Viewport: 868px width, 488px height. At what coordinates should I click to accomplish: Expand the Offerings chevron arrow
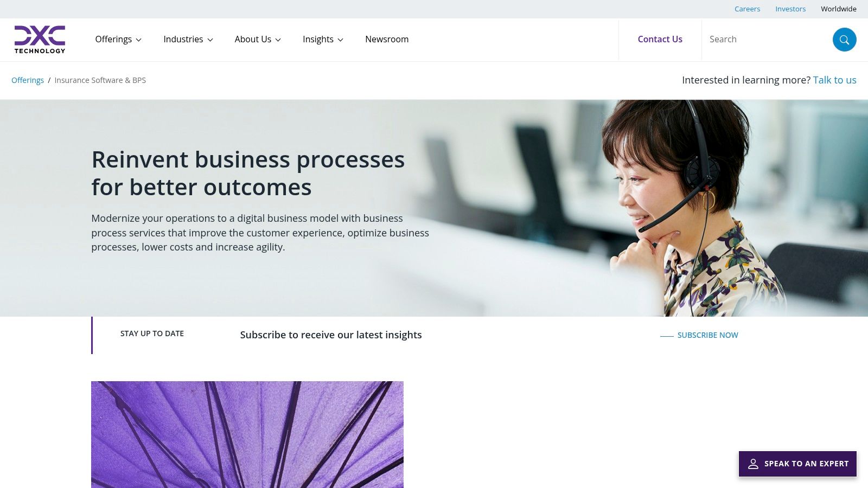139,40
